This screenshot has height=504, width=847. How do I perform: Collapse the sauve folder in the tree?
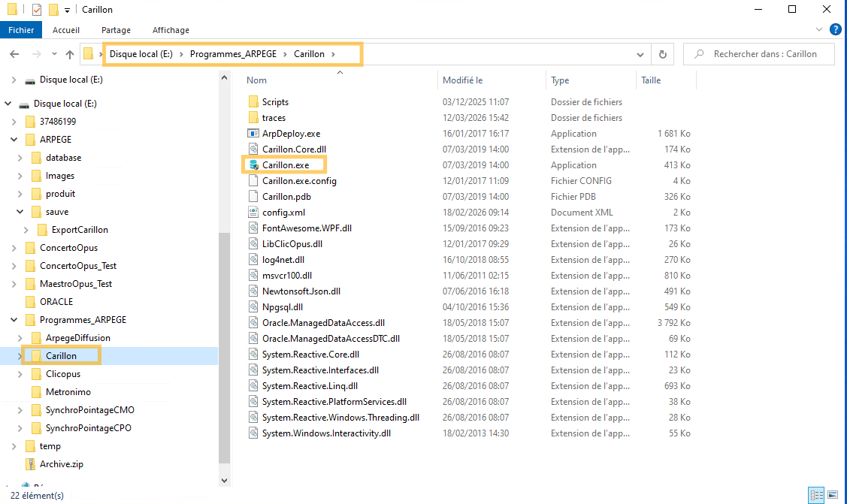pyautogui.click(x=20, y=212)
